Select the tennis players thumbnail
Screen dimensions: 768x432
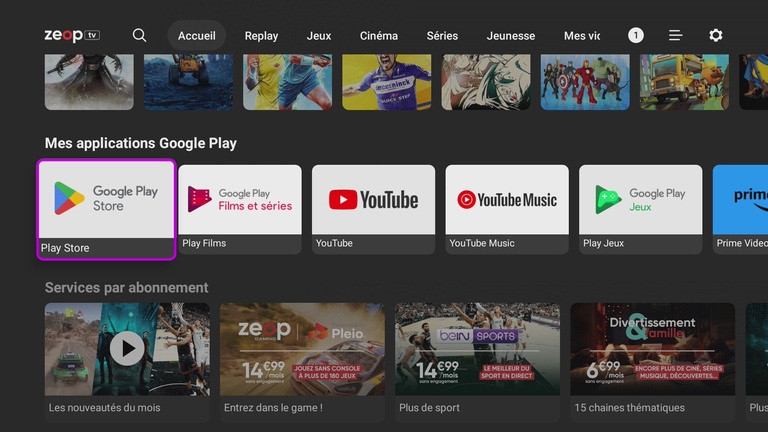(288, 82)
